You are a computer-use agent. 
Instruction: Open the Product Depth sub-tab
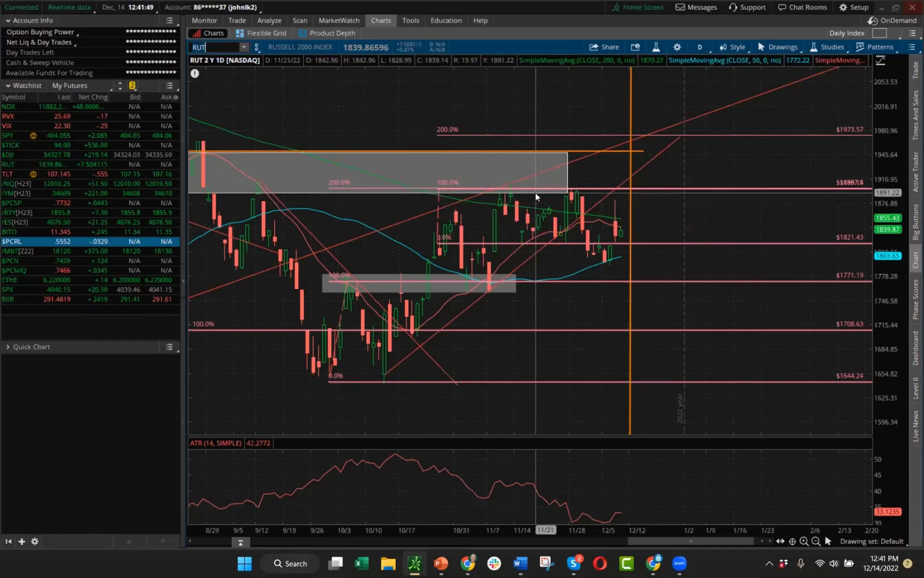(x=327, y=33)
